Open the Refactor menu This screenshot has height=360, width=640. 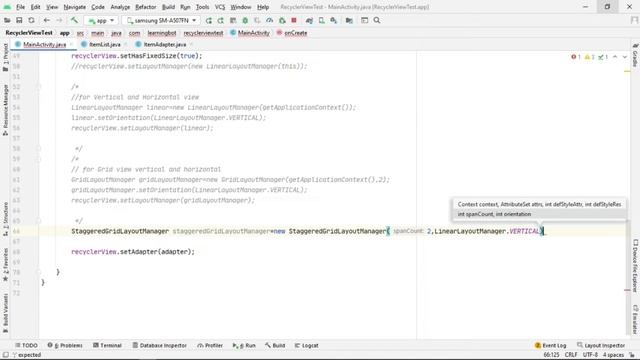[x=146, y=7]
